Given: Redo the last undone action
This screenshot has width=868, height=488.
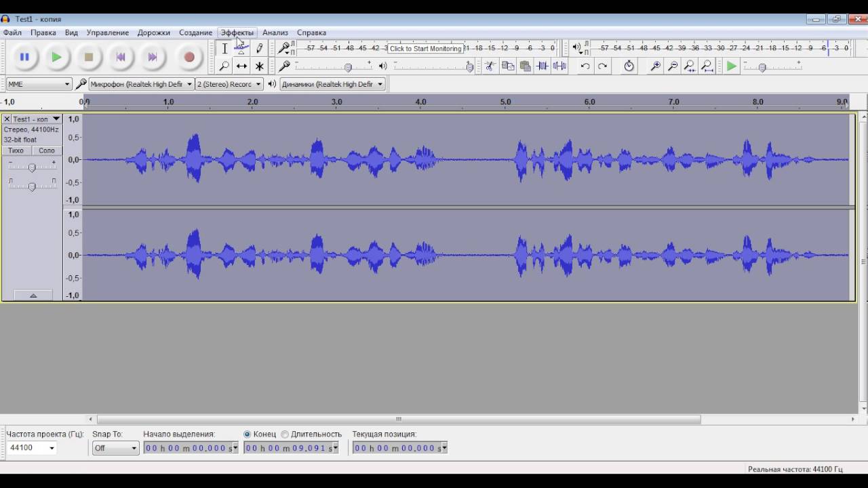Looking at the screenshot, I should [x=602, y=66].
